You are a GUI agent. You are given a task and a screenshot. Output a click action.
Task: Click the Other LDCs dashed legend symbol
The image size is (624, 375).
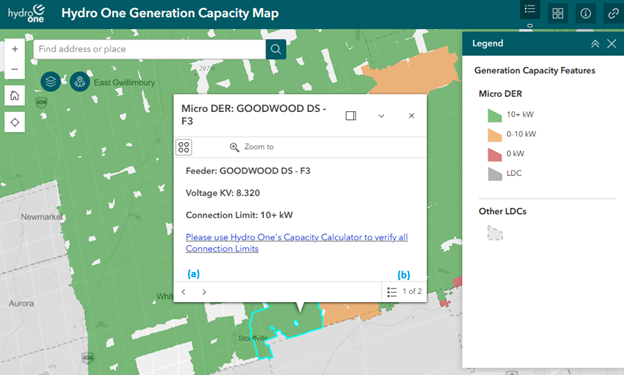point(495,233)
